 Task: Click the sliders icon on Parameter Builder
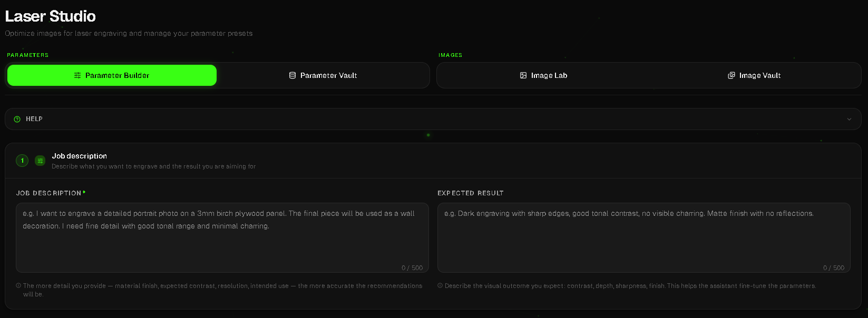pos(77,75)
